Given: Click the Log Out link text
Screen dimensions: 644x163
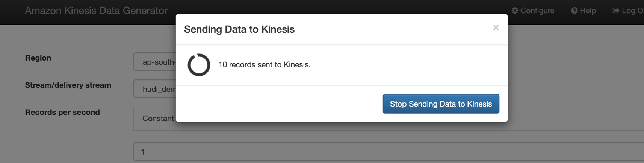Looking at the screenshot, I should coord(632,11).
